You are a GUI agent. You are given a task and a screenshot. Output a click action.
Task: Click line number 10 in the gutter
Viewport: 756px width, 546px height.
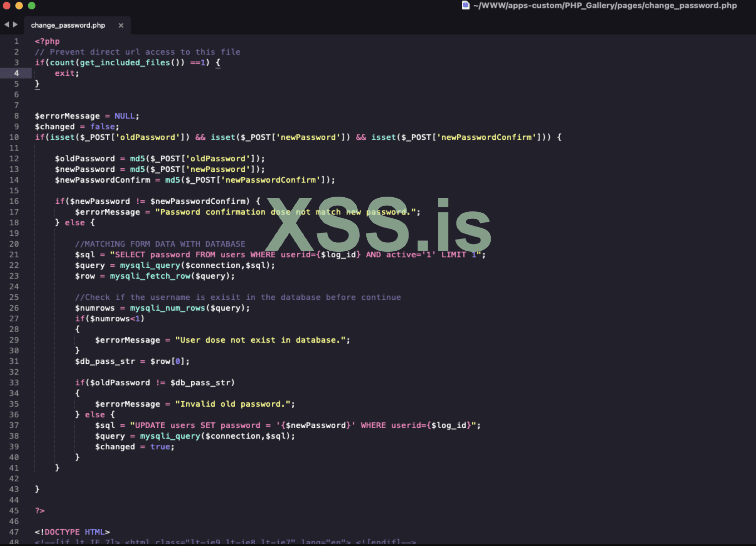[14, 137]
